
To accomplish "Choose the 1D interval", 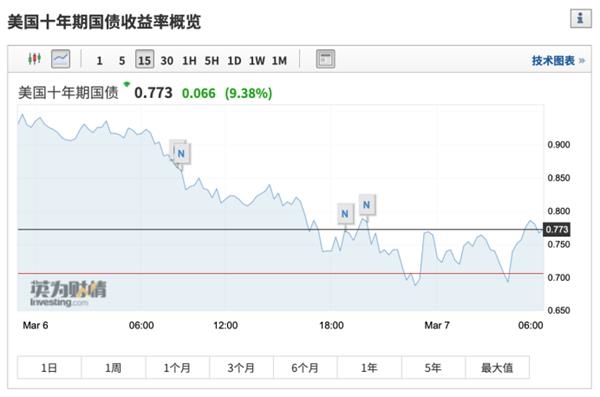I will (234, 60).
